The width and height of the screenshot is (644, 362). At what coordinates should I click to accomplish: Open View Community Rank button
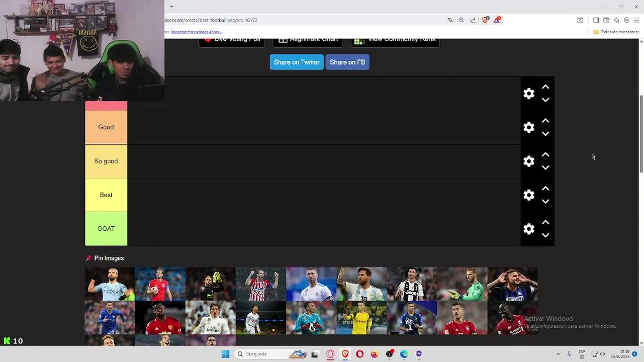pyautogui.click(x=395, y=41)
